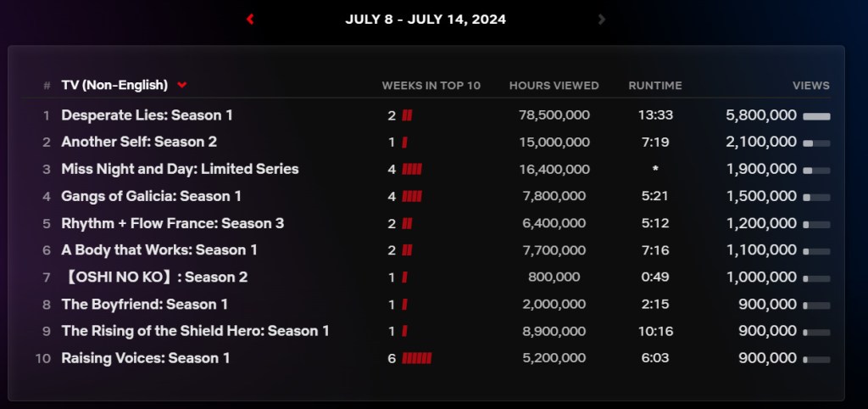This screenshot has width=868, height=409.
Task: Select Miss Night and Day: Limited Series
Action: click(x=180, y=169)
